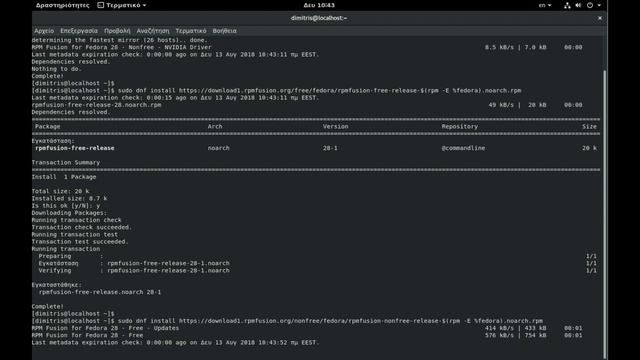The image size is (640, 360).
Task: Click the Transaction Summary line
Action: click(x=66, y=162)
